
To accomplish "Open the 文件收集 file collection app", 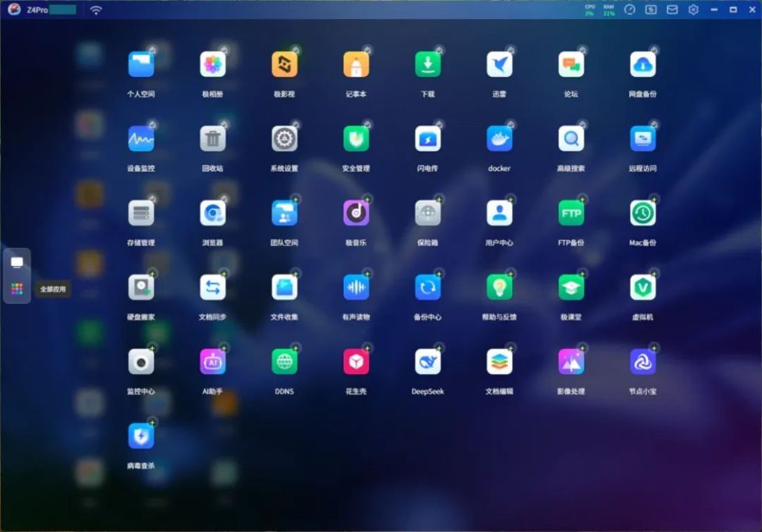I will pos(284,288).
